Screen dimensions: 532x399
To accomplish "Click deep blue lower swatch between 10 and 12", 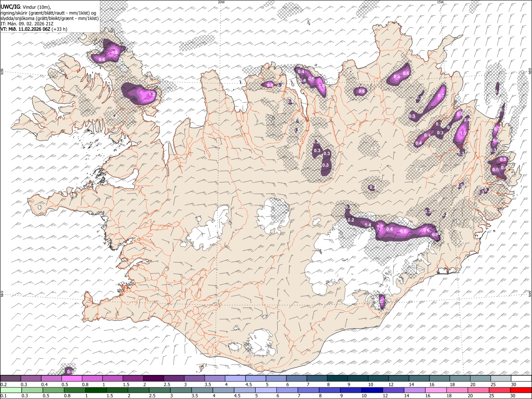I will coord(372,390).
